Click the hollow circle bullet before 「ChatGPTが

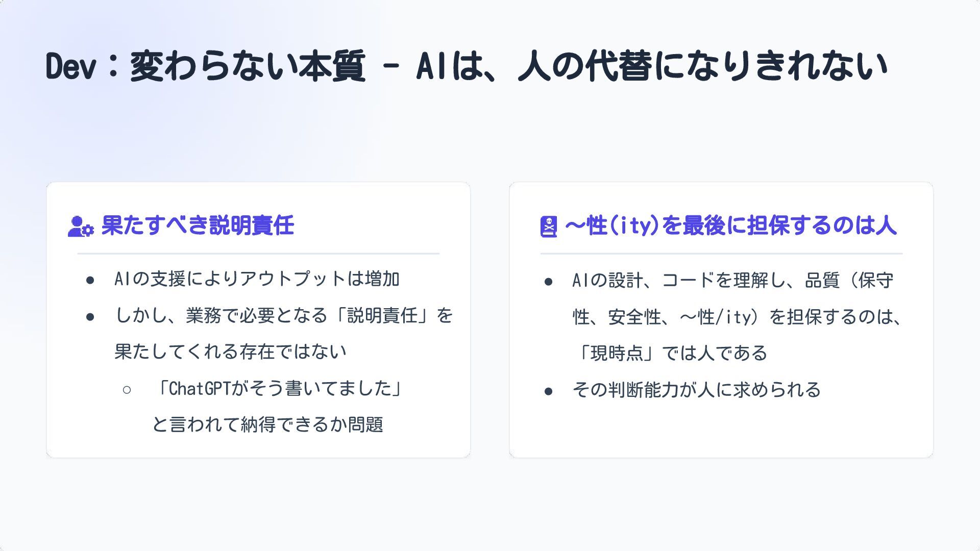127,390
